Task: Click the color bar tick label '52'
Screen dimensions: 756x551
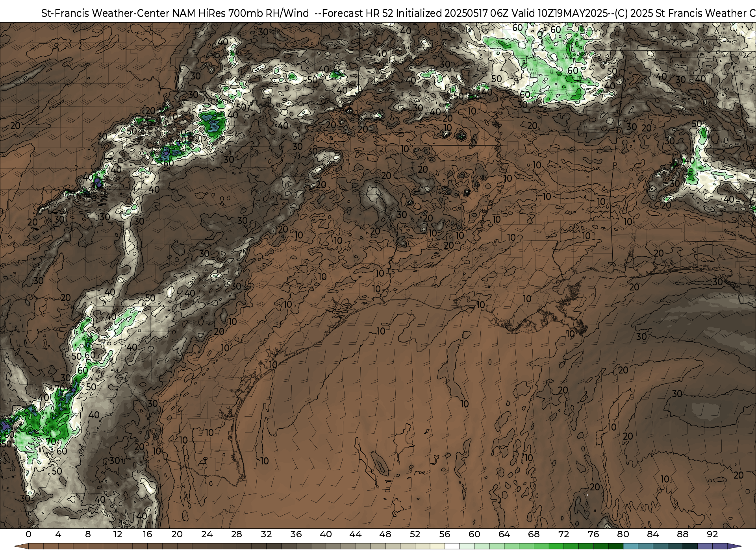Action: (415, 534)
